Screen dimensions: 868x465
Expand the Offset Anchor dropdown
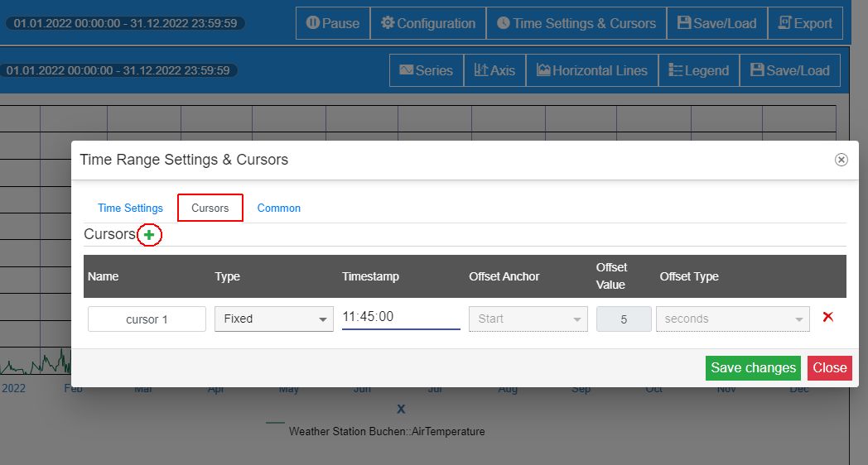(528, 319)
